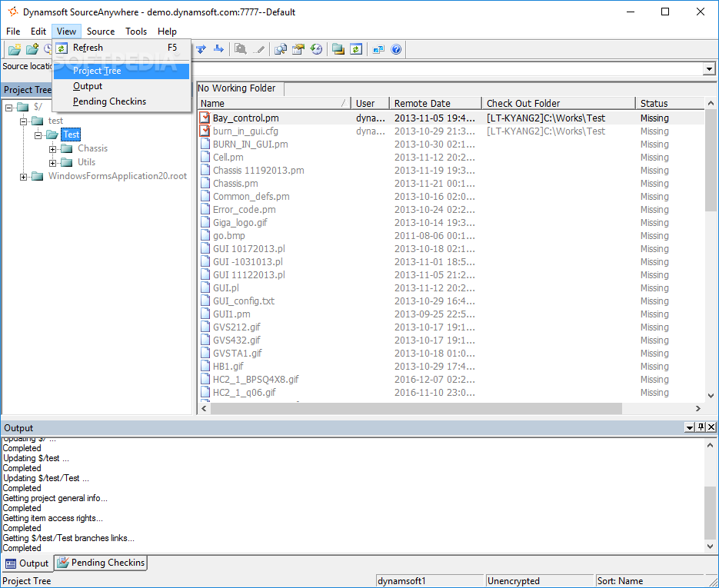The width and height of the screenshot is (719, 588).
Task: Expand the Utils folder node
Action: click(53, 163)
